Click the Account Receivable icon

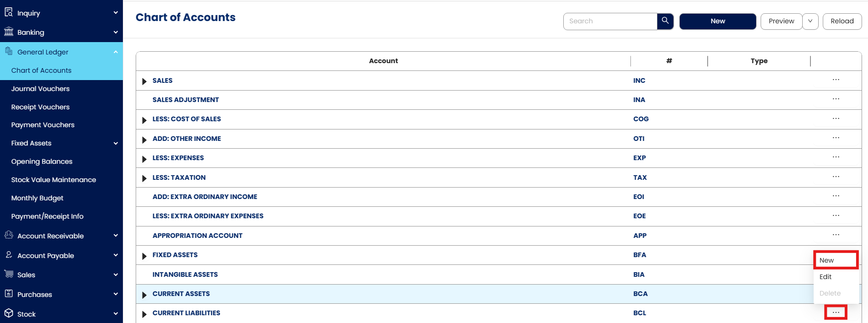[9, 235]
